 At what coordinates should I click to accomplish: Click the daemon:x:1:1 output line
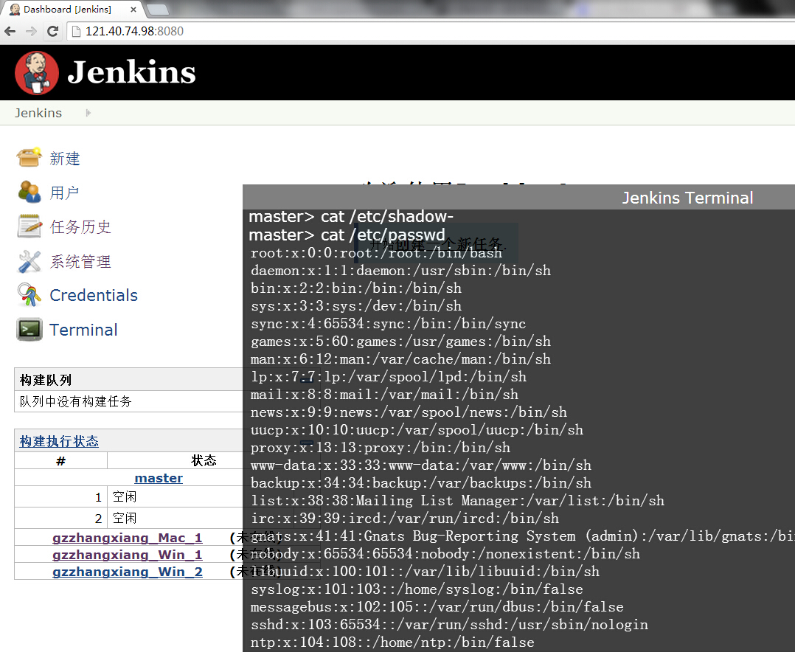point(400,270)
